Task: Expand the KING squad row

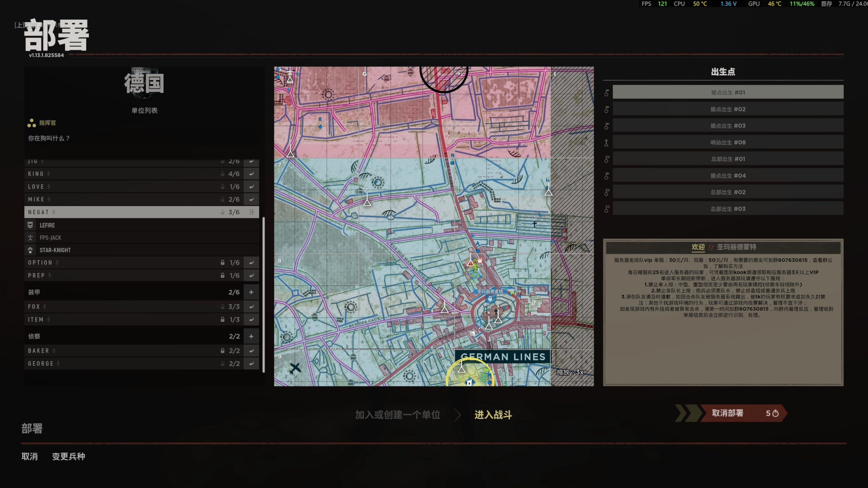Action: 134,174
